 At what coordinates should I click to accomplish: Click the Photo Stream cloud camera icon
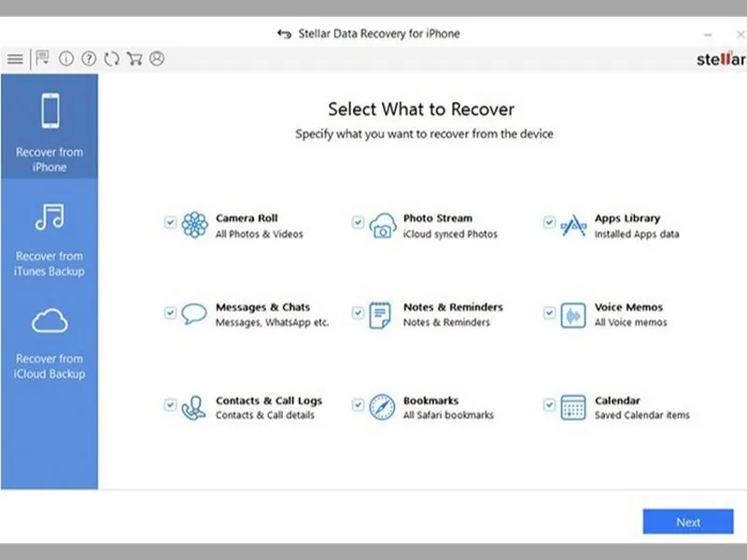[383, 225]
